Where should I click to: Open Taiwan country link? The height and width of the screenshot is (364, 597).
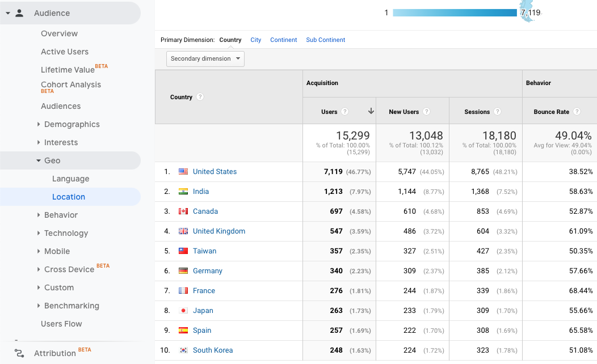(204, 251)
